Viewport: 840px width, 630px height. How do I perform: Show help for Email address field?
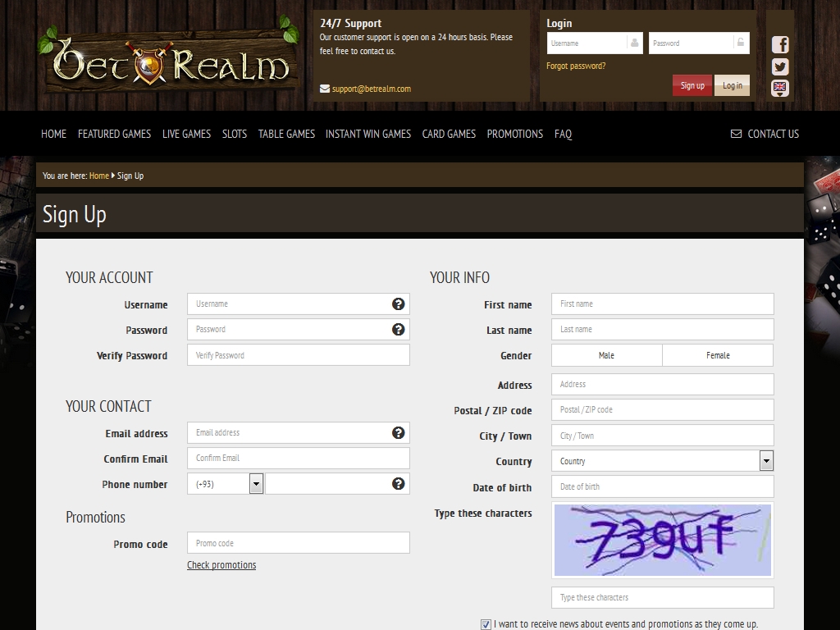(x=398, y=433)
